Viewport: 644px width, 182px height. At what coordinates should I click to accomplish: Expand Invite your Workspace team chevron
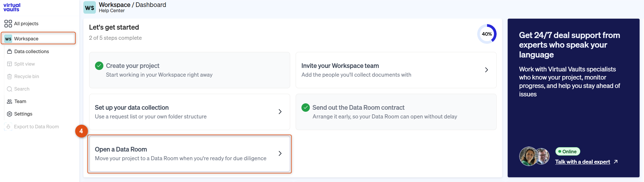[x=486, y=70]
